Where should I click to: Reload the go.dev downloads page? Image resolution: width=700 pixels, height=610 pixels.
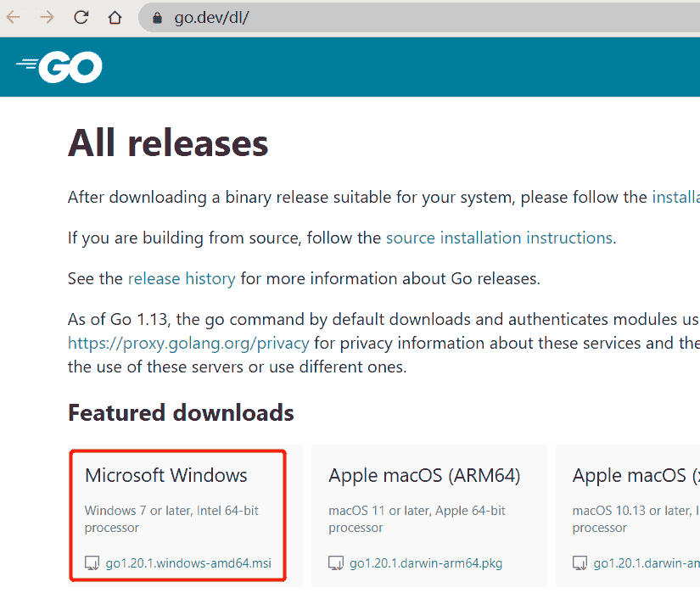[81, 17]
